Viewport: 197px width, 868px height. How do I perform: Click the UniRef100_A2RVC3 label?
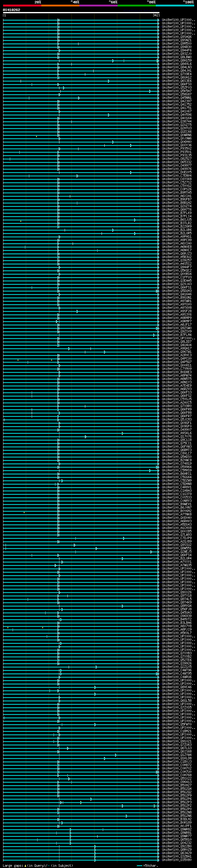[177, 355]
